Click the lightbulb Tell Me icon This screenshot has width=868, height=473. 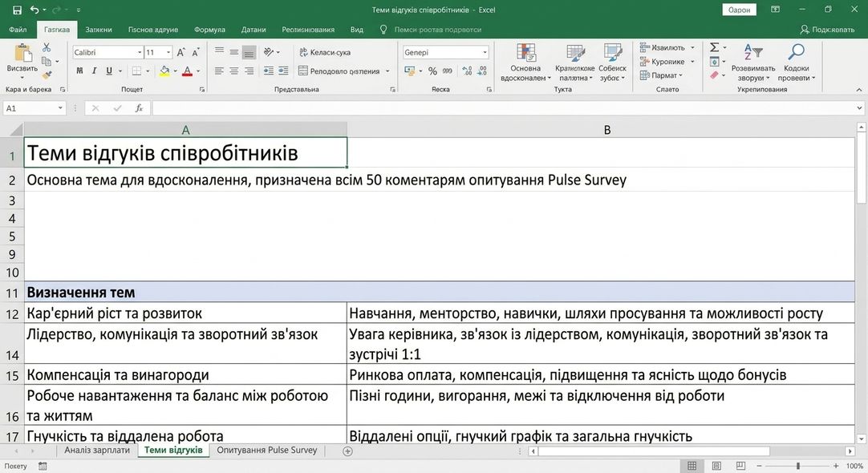tap(383, 30)
